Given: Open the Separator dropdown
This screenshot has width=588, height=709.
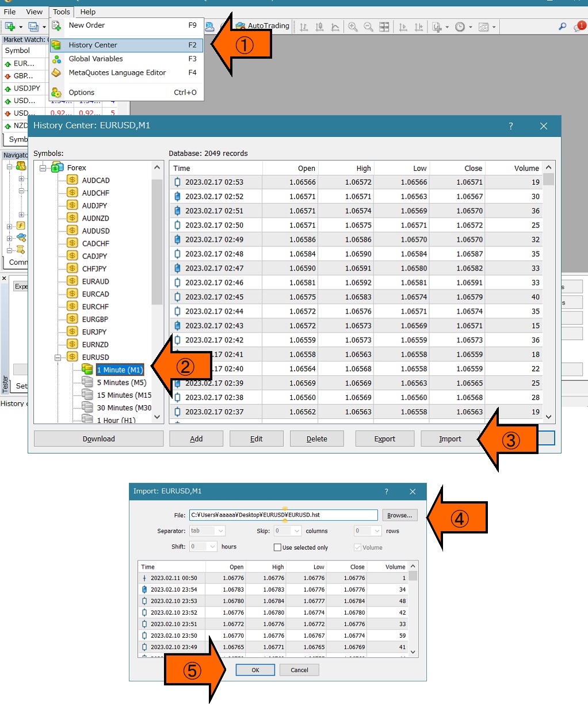Looking at the screenshot, I should coord(207,531).
